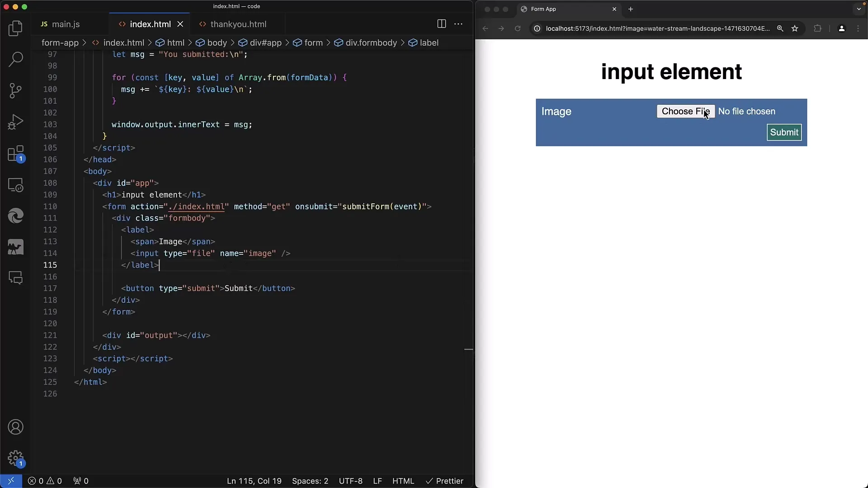Toggle the Errors and Warnings indicator
The height and width of the screenshot is (488, 868).
click(x=45, y=481)
